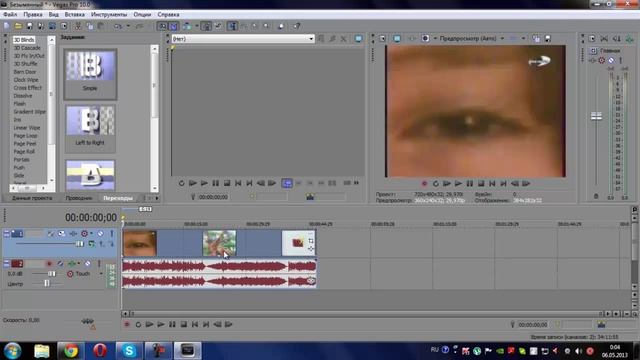
Task: Open the Инструменты menu
Action: point(109,14)
